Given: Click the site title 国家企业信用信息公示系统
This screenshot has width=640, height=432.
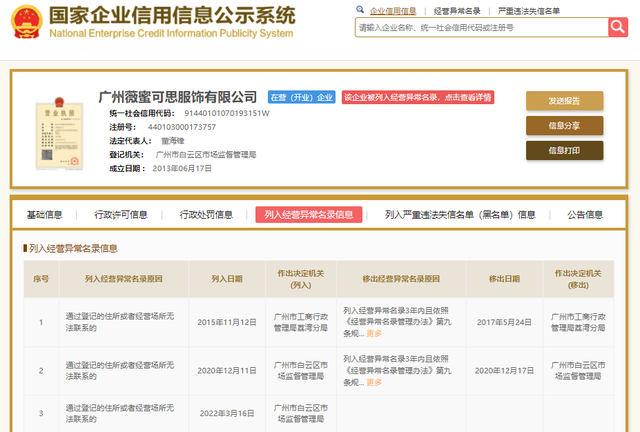Looking at the screenshot, I should [x=172, y=16].
